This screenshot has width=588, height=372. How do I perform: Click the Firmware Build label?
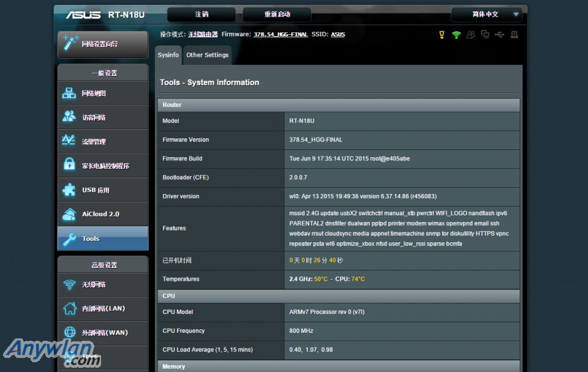pos(183,158)
